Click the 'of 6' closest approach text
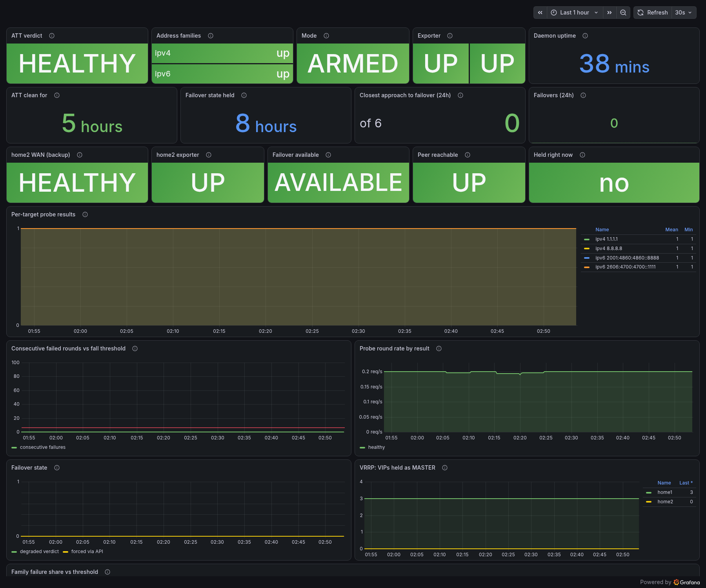706x588 pixels. tap(371, 123)
